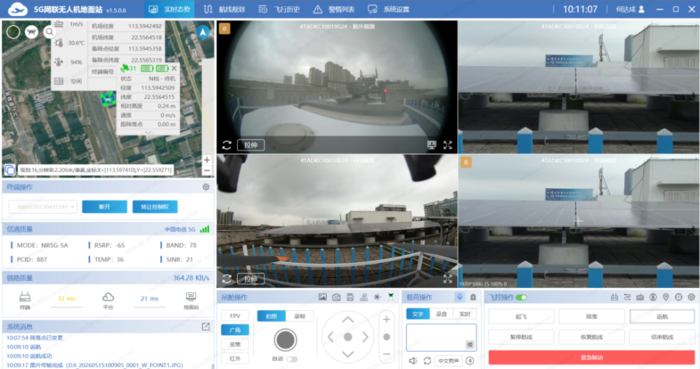Viewport: 700px width, 369px height.
Task: Fullscreen the top-left video feed
Action: click(x=448, y=145)
